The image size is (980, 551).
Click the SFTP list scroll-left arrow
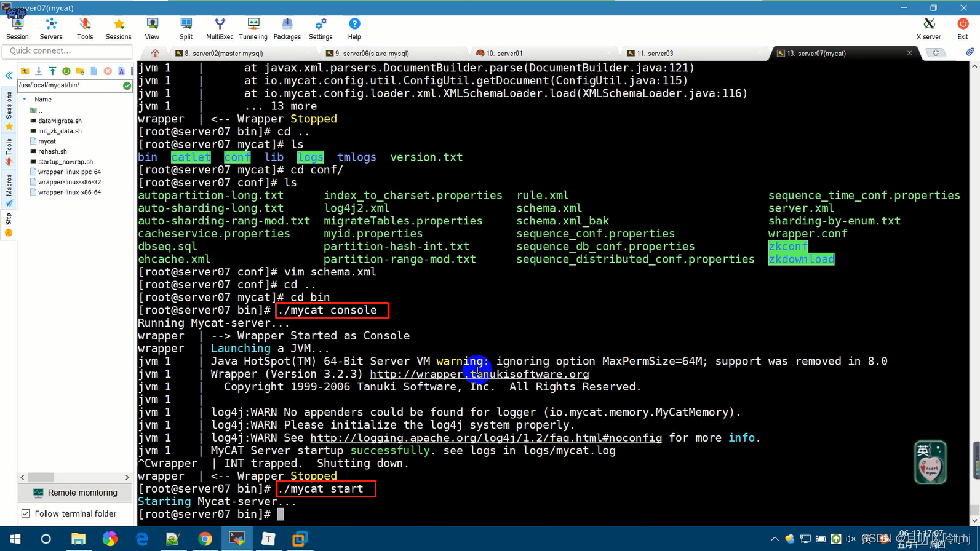pos(23,477)
